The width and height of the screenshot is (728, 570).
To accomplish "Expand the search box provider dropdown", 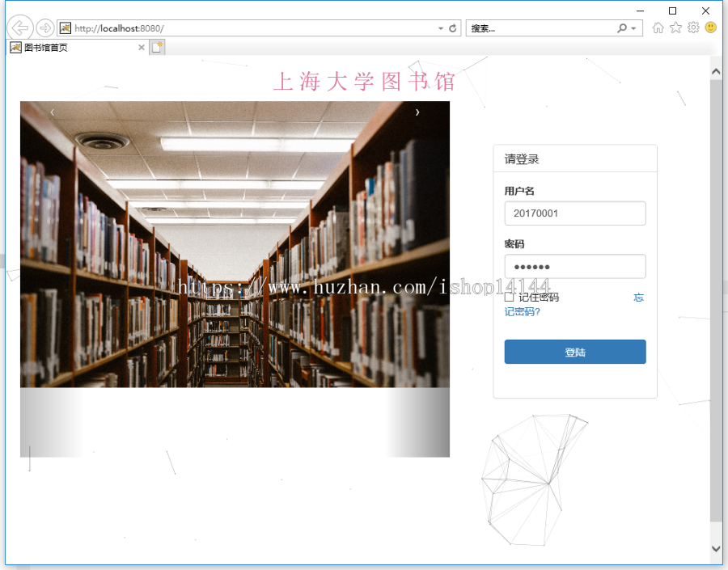I will pos(632,27).
